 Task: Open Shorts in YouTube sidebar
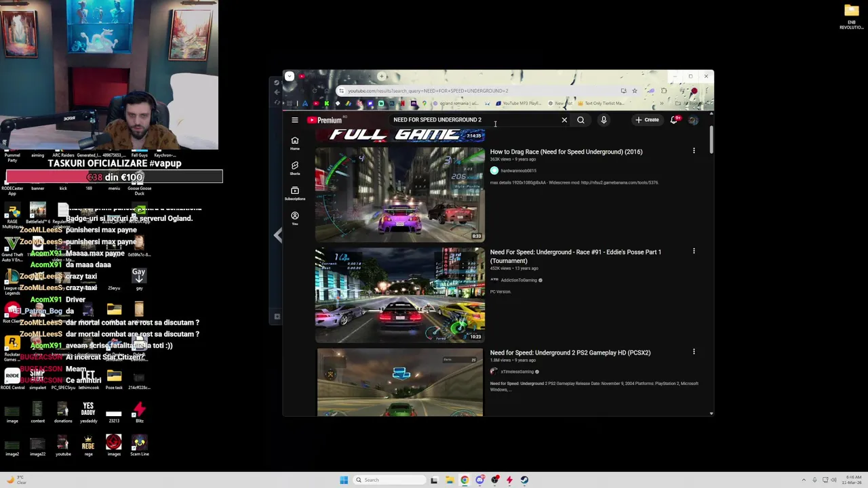pyautogui.click(x=295, y=168)
